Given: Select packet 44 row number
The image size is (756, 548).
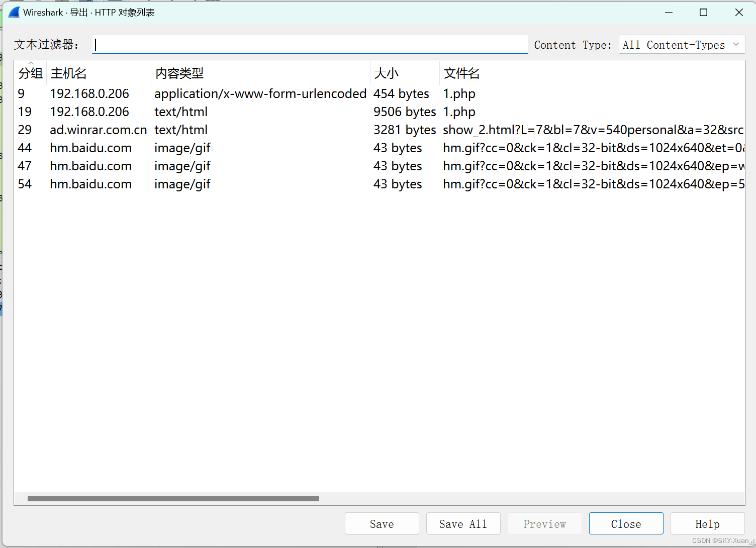Looking at the screenshot, I should (25, 148).
